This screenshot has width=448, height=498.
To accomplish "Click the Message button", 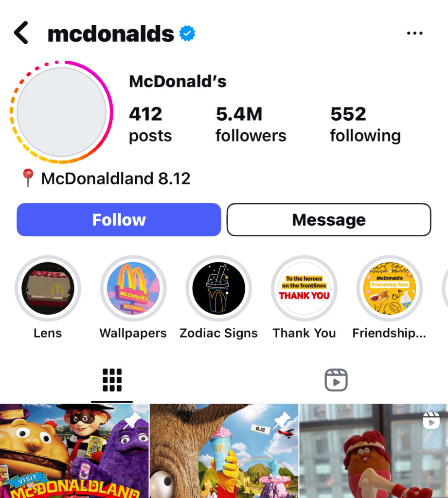I will coord(329,220).
